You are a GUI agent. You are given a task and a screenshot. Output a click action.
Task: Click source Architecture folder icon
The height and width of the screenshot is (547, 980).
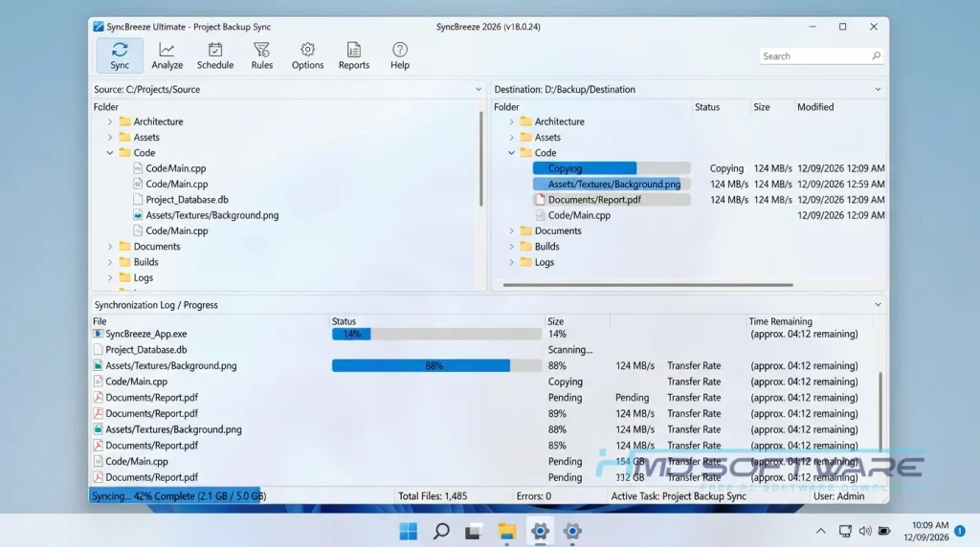click(x=125, y=121)
